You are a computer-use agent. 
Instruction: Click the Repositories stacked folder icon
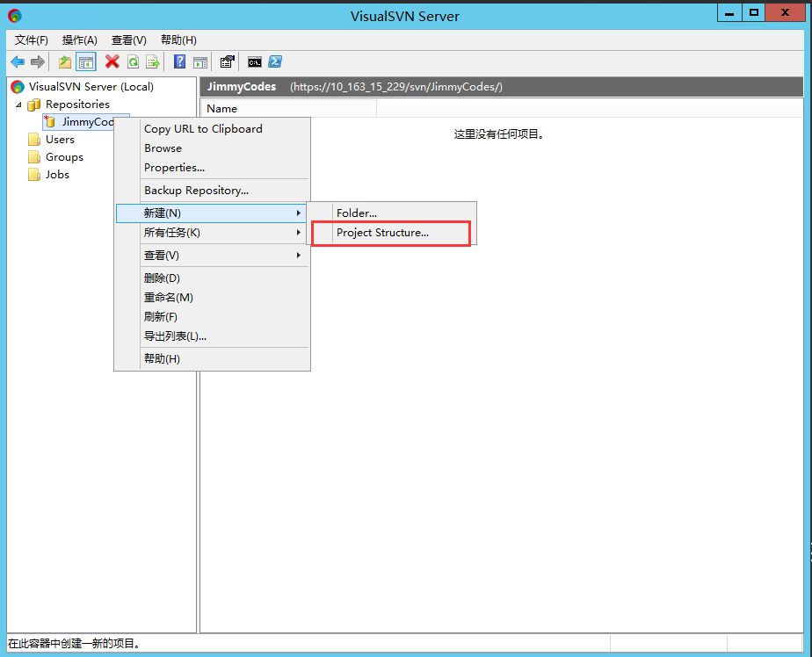click(x=33, y=105)
